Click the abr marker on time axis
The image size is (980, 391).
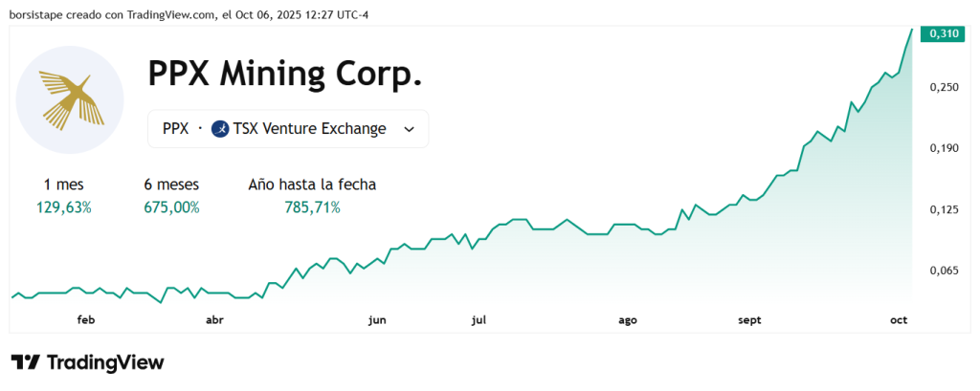(214, 320)
